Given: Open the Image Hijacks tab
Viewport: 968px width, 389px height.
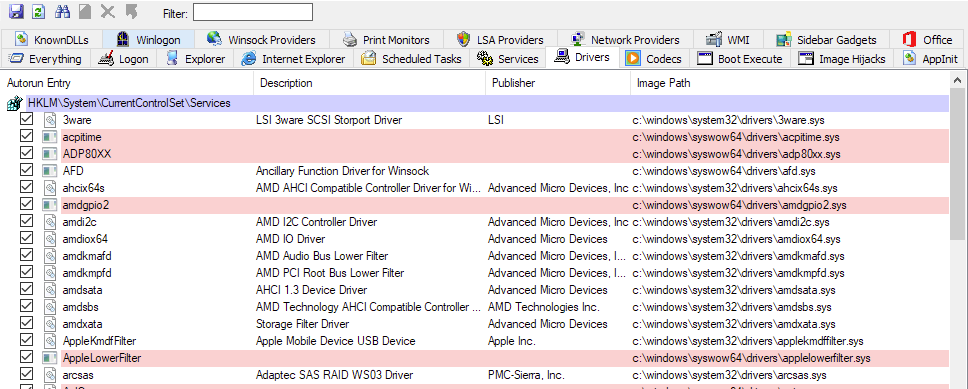Looking at the screenshot, I should tap(842, 59).
